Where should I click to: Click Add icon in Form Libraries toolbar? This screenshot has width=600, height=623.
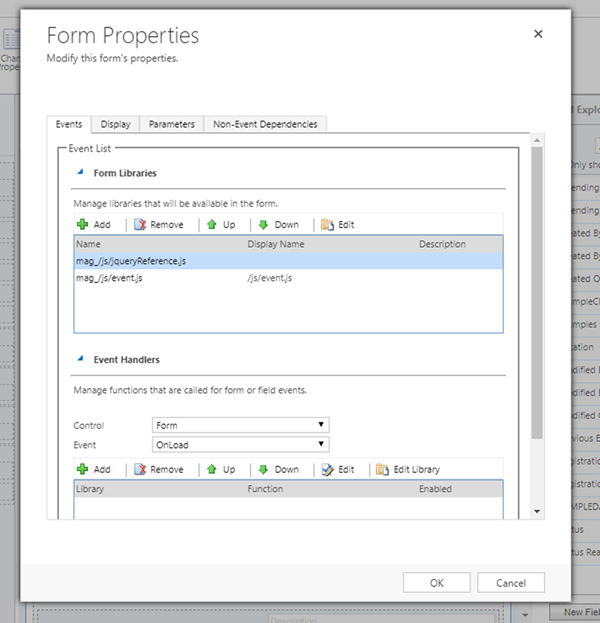pyautogui.click(x=83, y=225)
